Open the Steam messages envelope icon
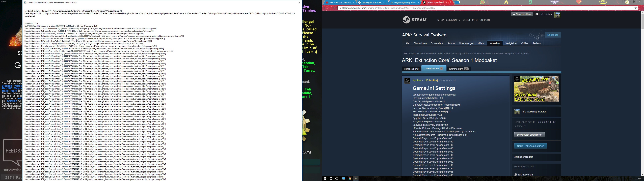 pyautogui.click(x=537, y=14)
